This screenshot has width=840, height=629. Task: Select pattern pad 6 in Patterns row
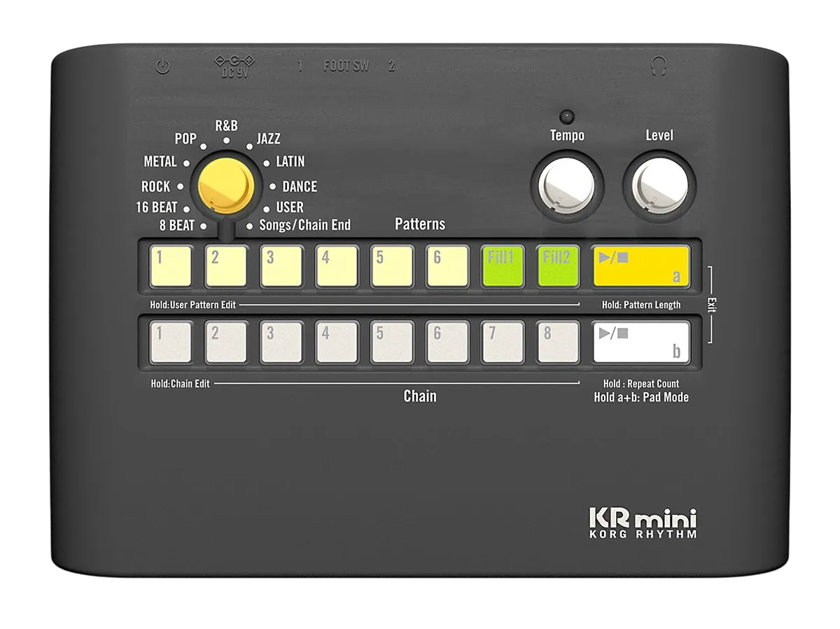point(447,266)
